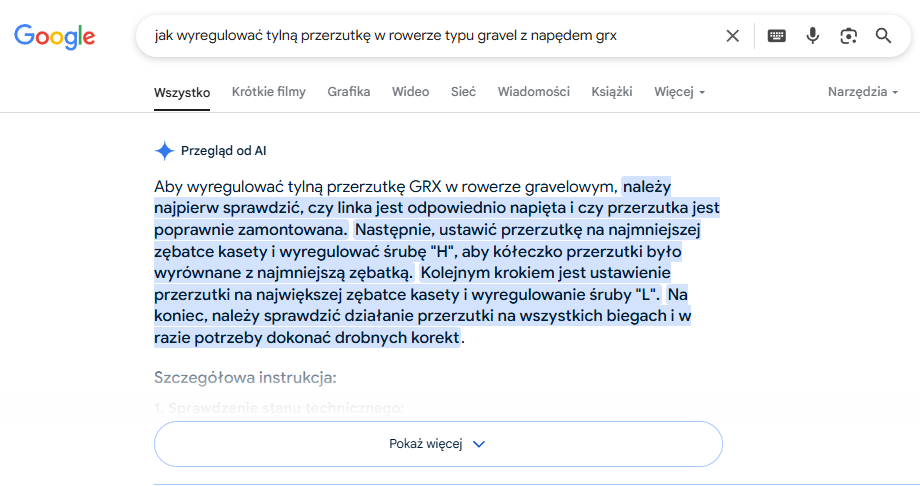Open search by image camera icon

pyautogui.click(x=848, y=36)
